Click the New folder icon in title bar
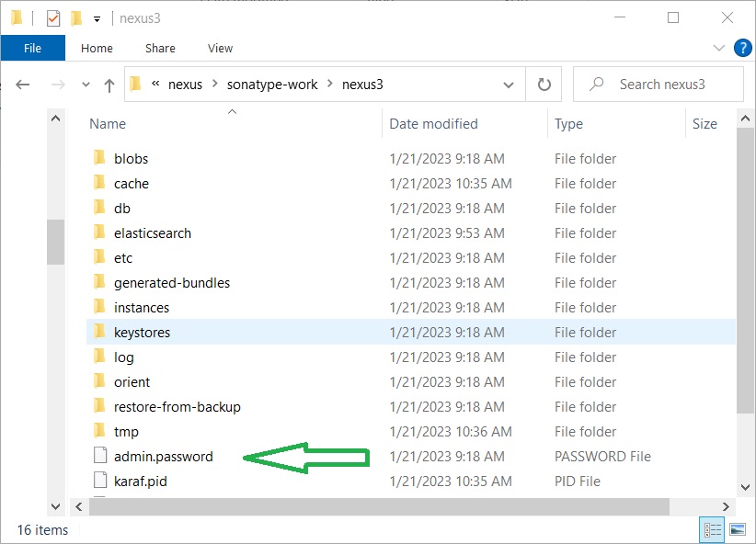 [x=76, y=18]
